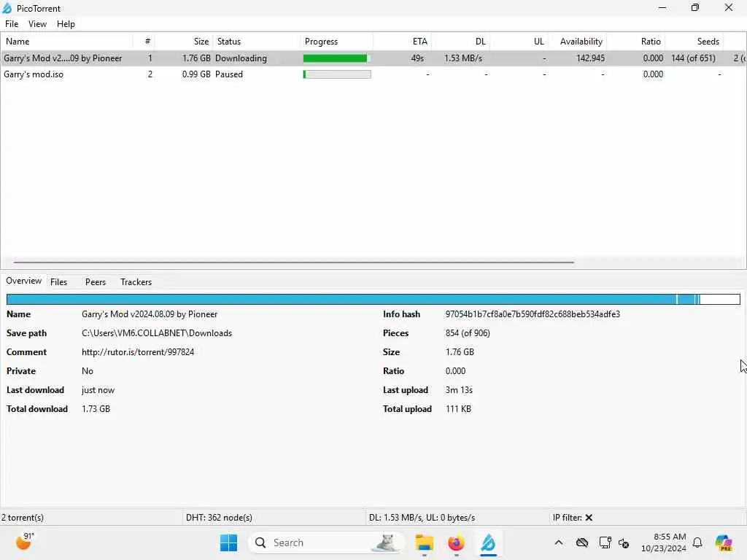Viewport: 747px width, 560px height.
Task: Show hidden system tray icons chevron
Action: pyautogui.click(x=559, y=542)
